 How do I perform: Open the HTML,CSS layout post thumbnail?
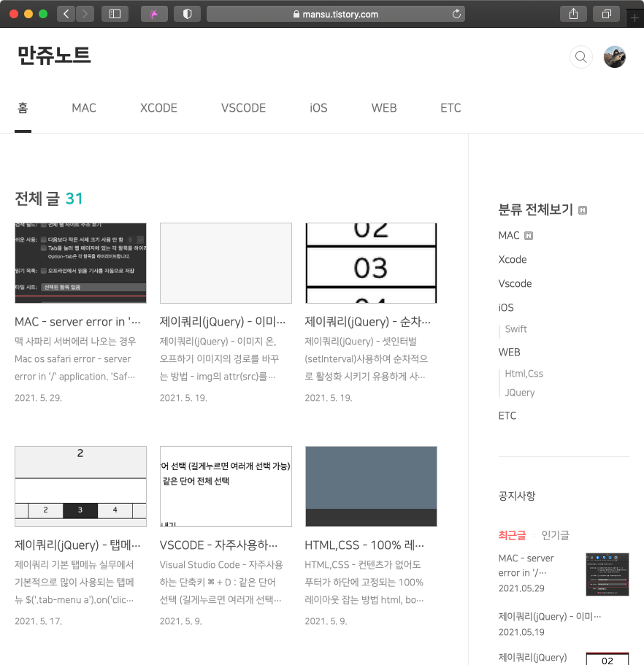pyautogui.click(x=371, y=486)
